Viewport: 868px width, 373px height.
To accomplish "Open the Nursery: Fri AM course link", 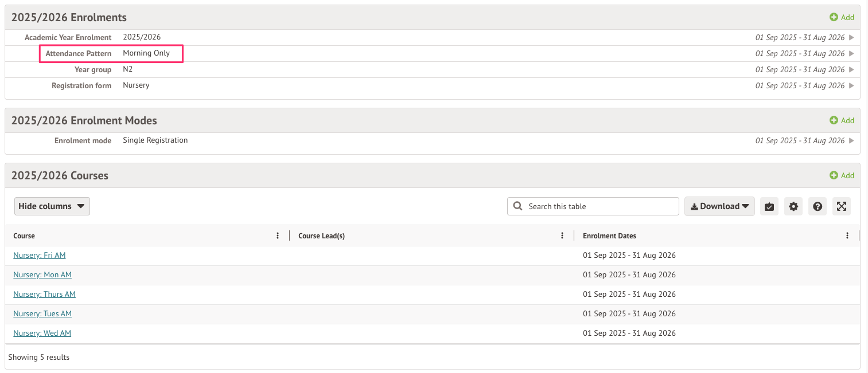I will [x=40, y=255].
